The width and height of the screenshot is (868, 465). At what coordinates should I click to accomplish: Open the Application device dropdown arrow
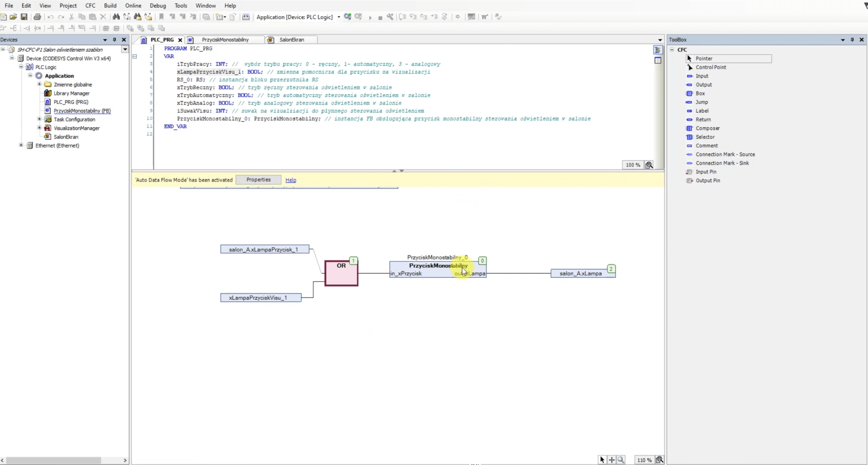pyautogui.click(x=339, y=17)
